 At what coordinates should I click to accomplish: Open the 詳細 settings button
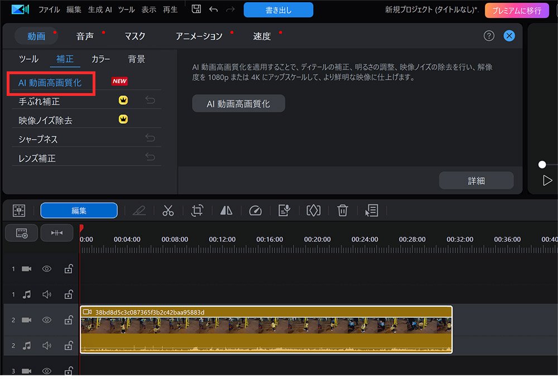click(476, 180)
